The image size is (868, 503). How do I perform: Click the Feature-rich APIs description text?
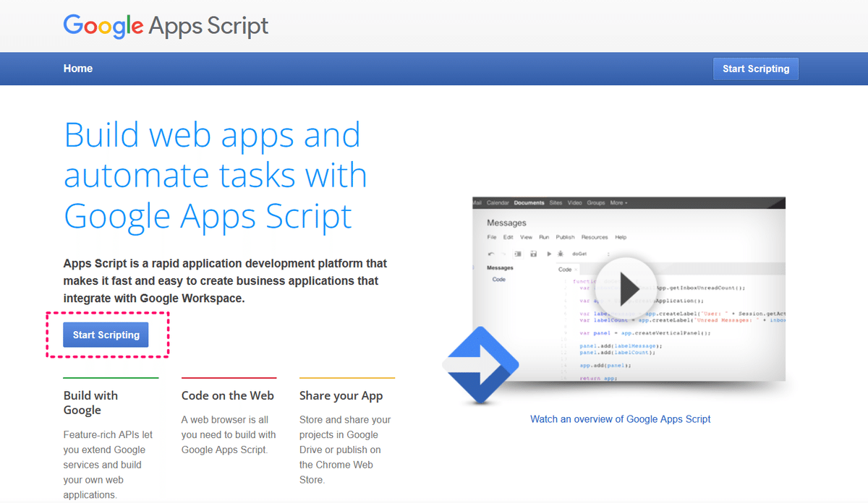pos(108,465)
